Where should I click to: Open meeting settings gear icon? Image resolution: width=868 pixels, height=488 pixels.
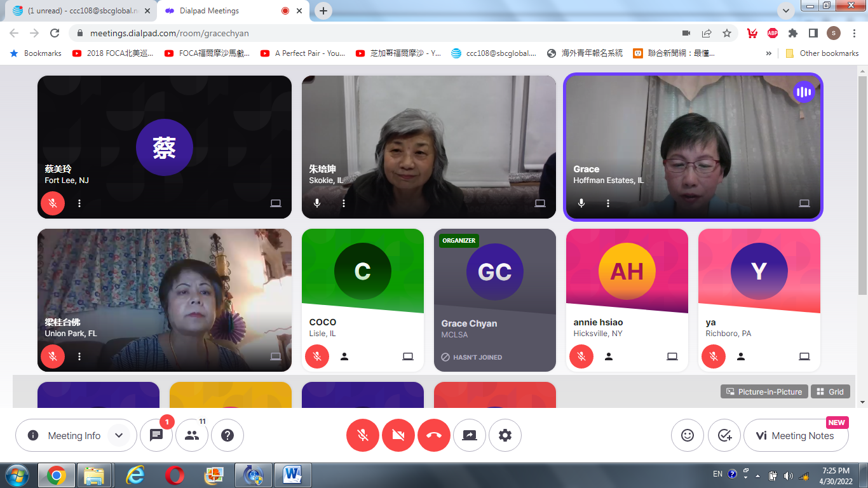505,435
